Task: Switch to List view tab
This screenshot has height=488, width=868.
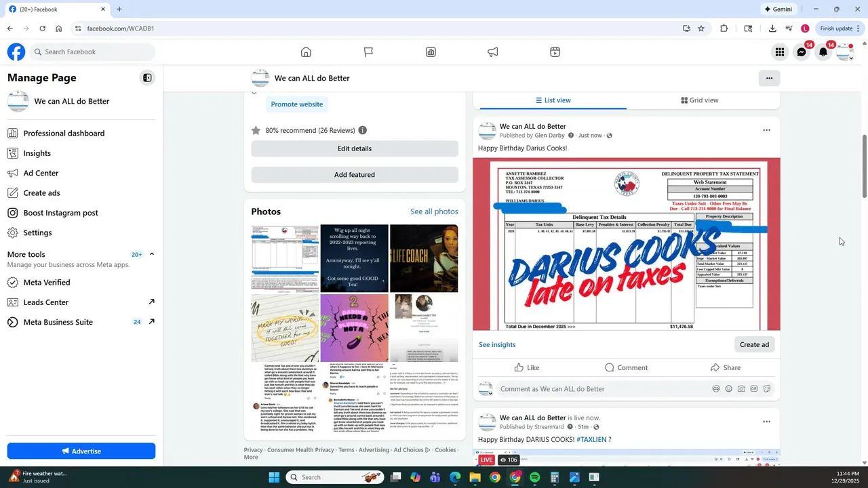Action: pyautogui.click(x=553, y=100)
